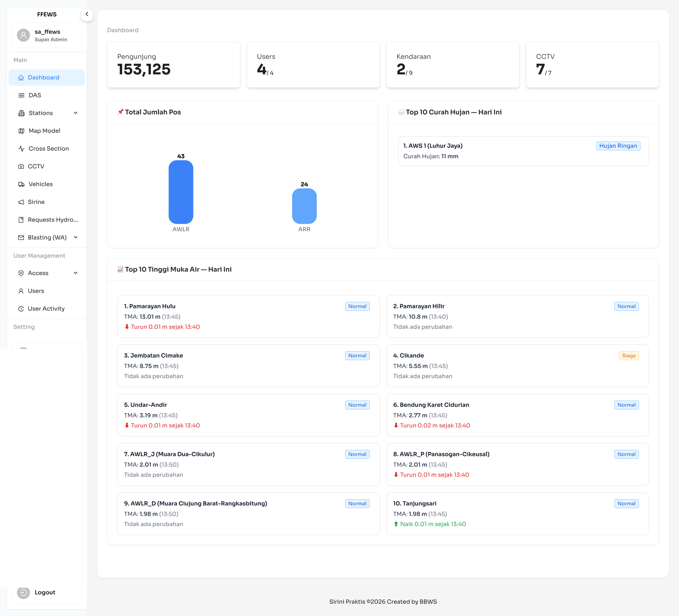Open the DAS menu item

pyautogui.click(x=46, y=95)
